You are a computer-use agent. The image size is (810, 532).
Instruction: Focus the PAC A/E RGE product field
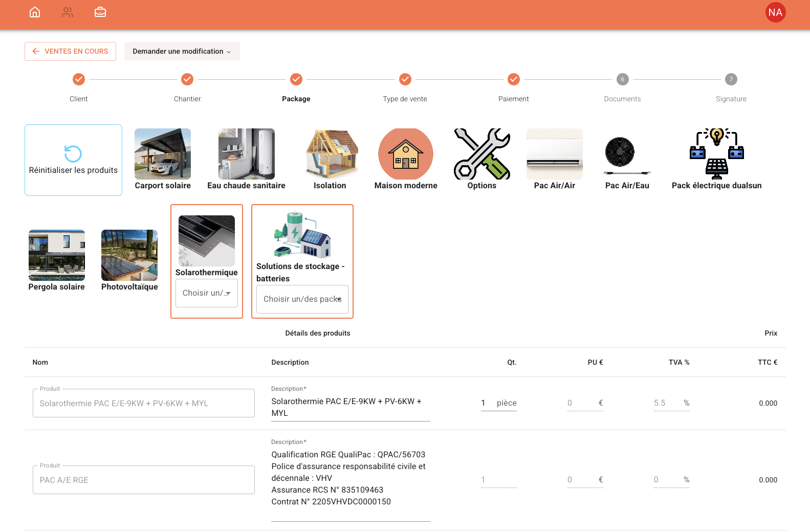click(144, 480)
